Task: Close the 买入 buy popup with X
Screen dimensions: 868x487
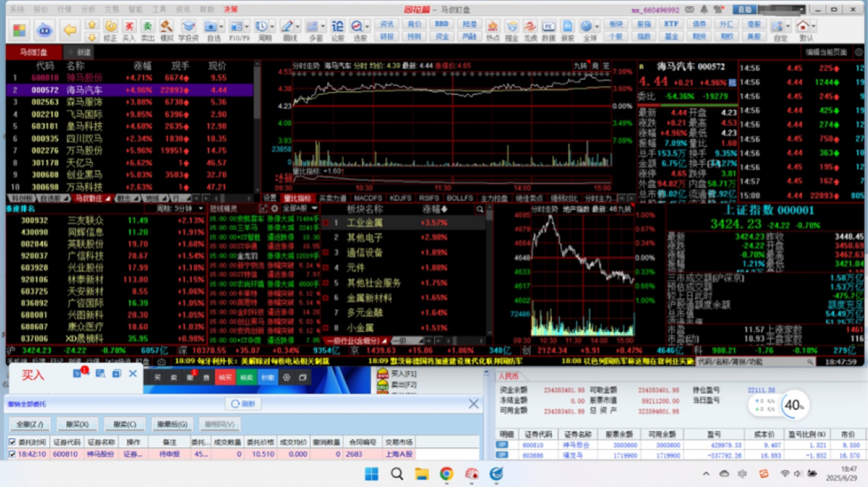Action: (132, 374)
